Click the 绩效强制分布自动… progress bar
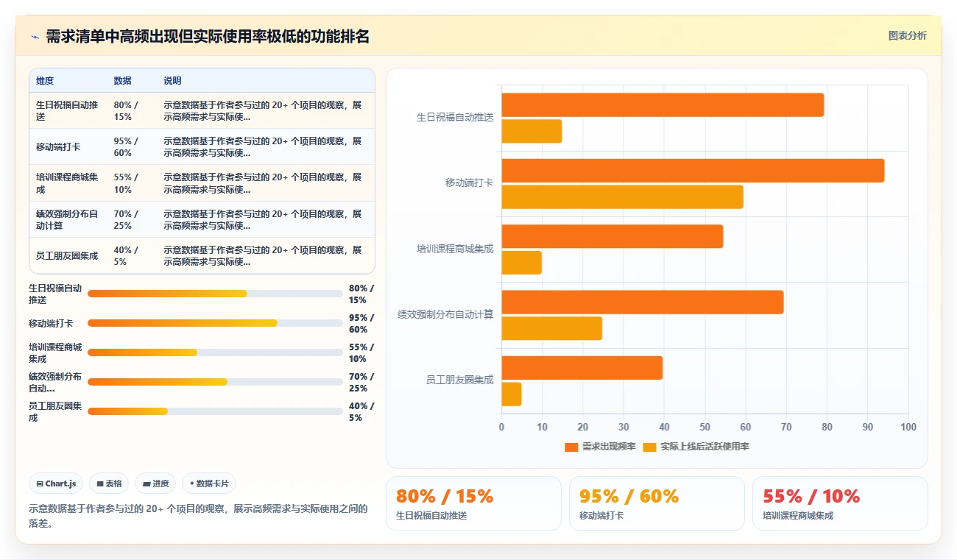Screen dimensions: 957x560 point(215,382)
